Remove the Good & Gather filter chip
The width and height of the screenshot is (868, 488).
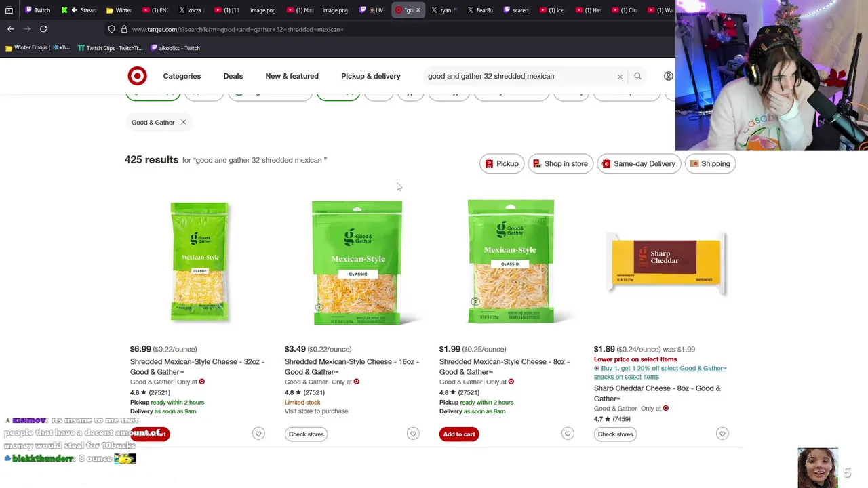(183, 122)
